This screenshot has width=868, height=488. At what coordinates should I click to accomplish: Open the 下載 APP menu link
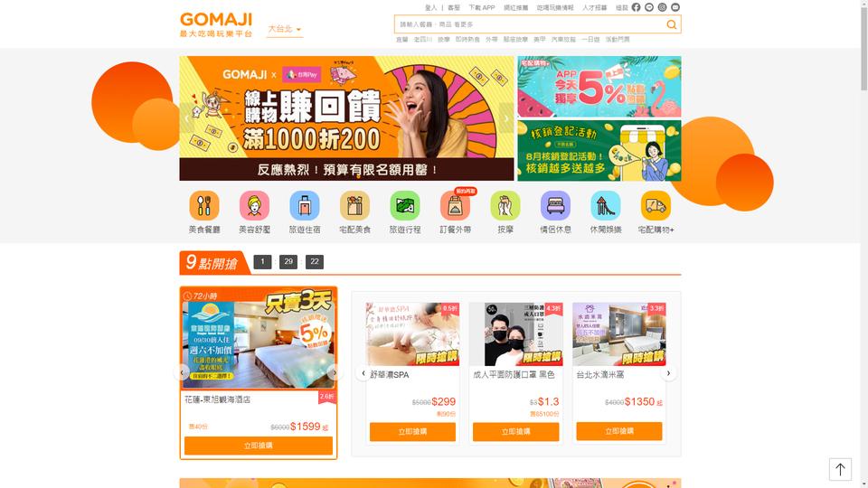pyautogui.click(x=482, y=8)
